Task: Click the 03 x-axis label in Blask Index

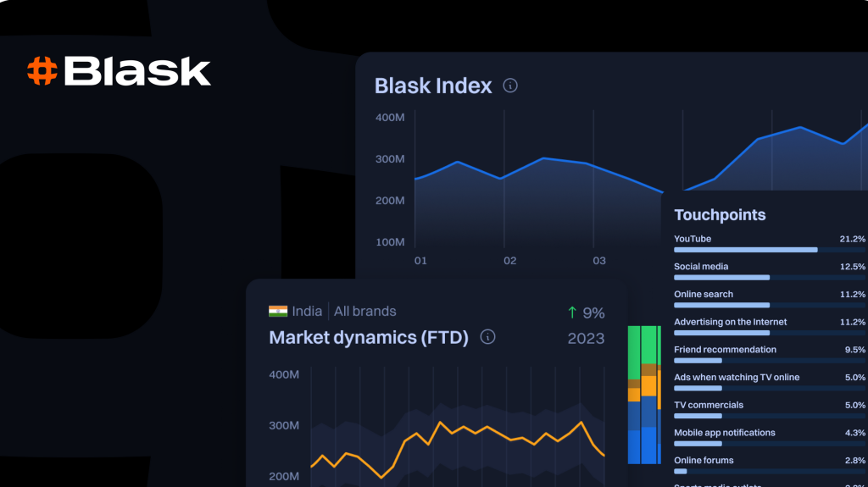Action: pos(599,261)
